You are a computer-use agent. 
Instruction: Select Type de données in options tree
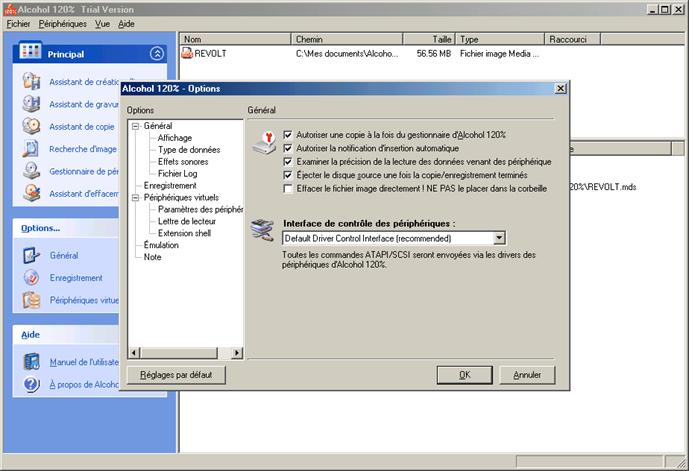[189, 150]
